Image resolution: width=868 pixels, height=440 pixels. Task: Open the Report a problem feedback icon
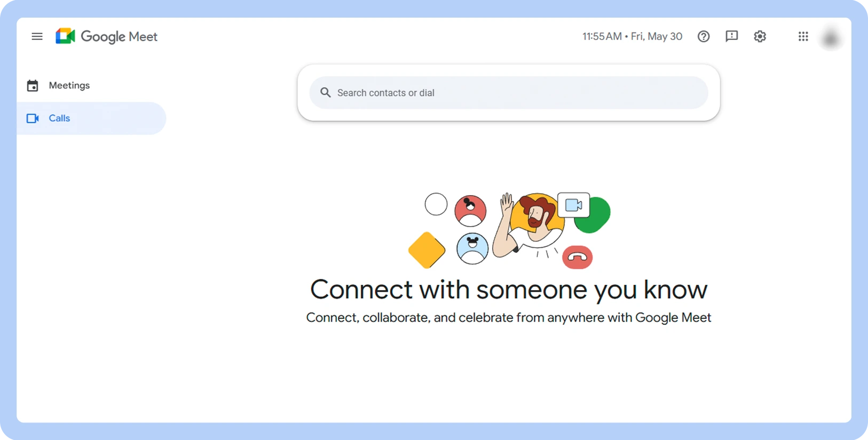731,36
